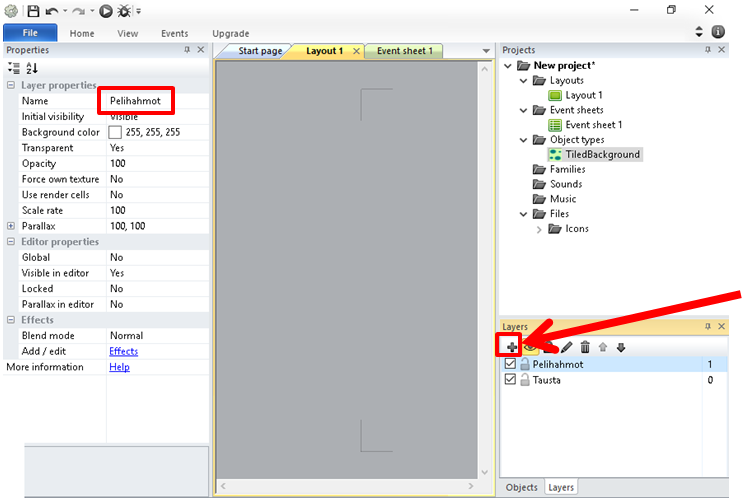Image resolution: width=747 pixels, height=502 pixels.
Task: Open the Help link under More information
Action: pyautogui.click(x=119, y=367)
